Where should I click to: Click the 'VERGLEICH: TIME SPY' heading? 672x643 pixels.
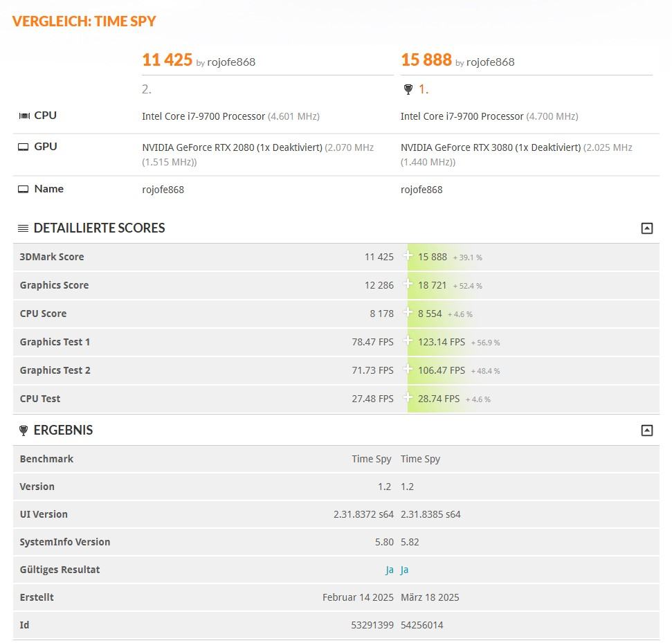click(84, 21)
